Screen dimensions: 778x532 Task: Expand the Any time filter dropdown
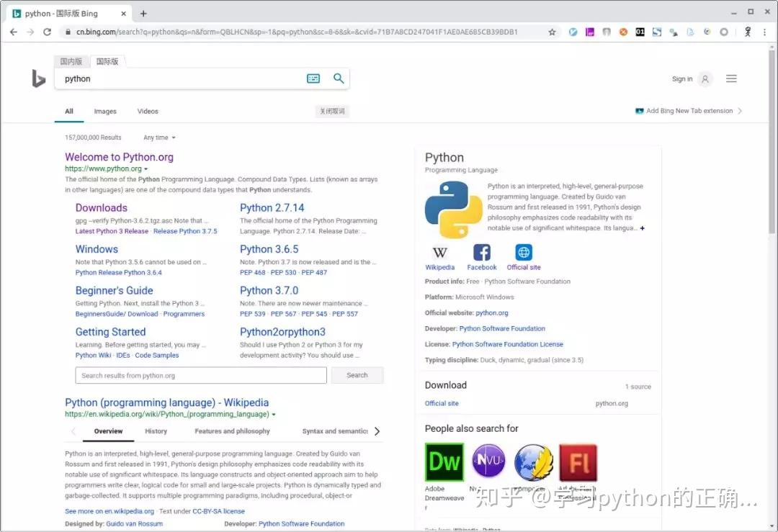pyautogui.click(x=159, y=137)
